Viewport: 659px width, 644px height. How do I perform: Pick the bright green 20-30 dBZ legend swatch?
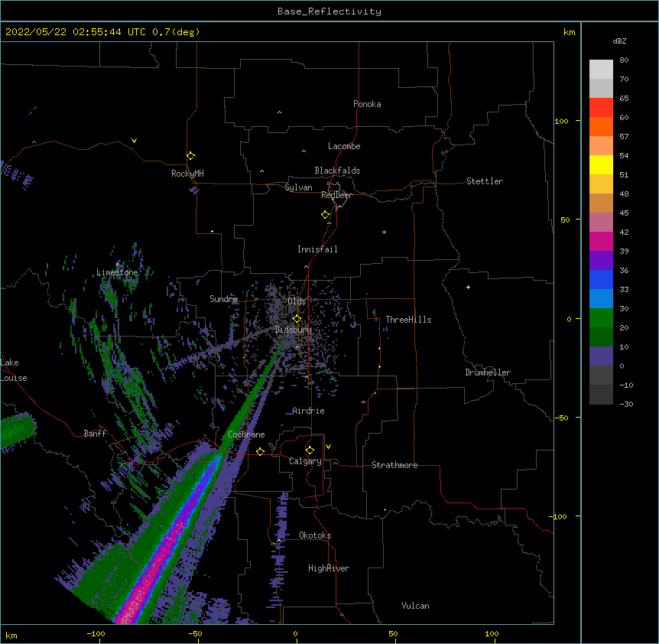601,318
